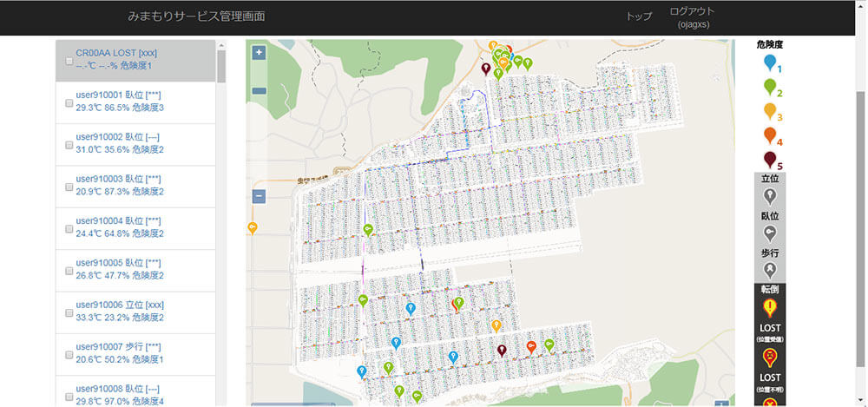Click the 歩行 walking legend icon
This screenshot has width=868, height=407.
pos(769,269)
